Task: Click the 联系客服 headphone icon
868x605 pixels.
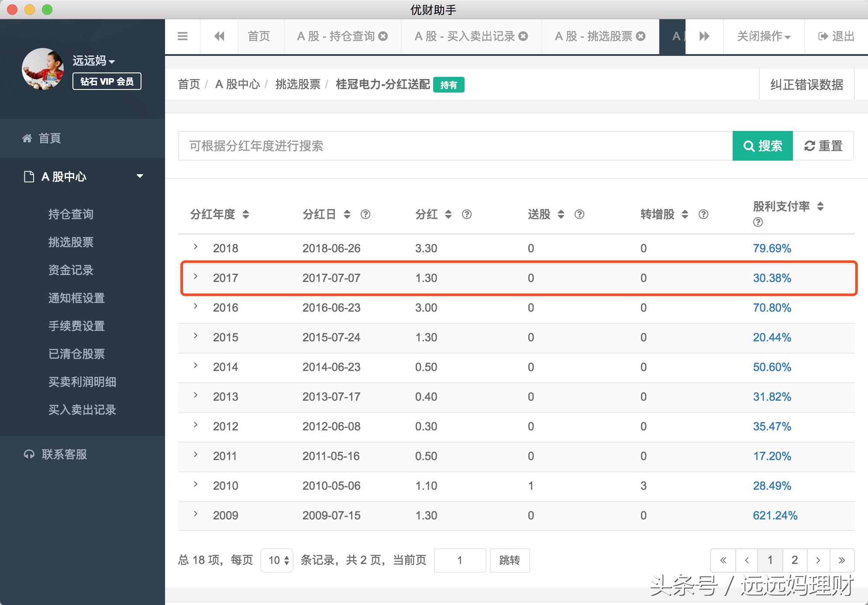Action: pyautogui.click(x=29, y=454)
